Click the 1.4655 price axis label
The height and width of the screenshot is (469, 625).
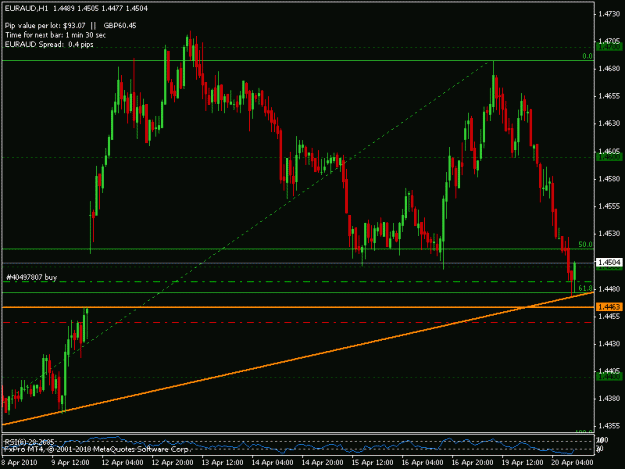click(x=609, y=96)
